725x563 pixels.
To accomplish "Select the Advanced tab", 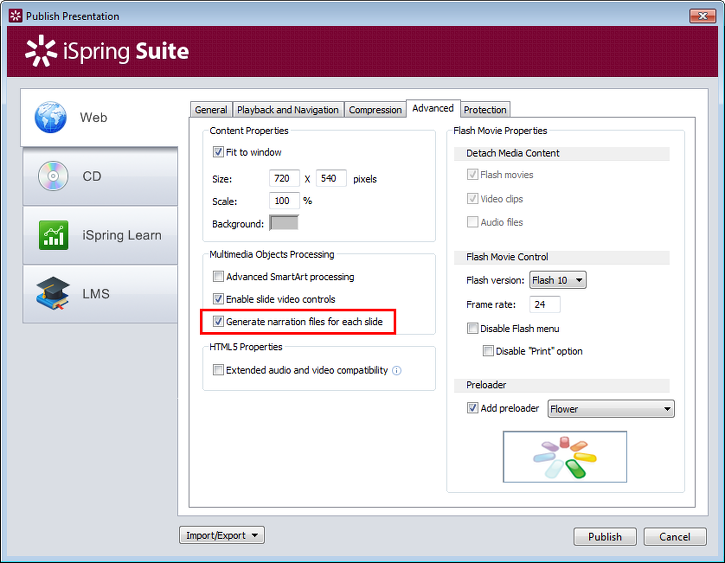I will click(x=433, y=108).
